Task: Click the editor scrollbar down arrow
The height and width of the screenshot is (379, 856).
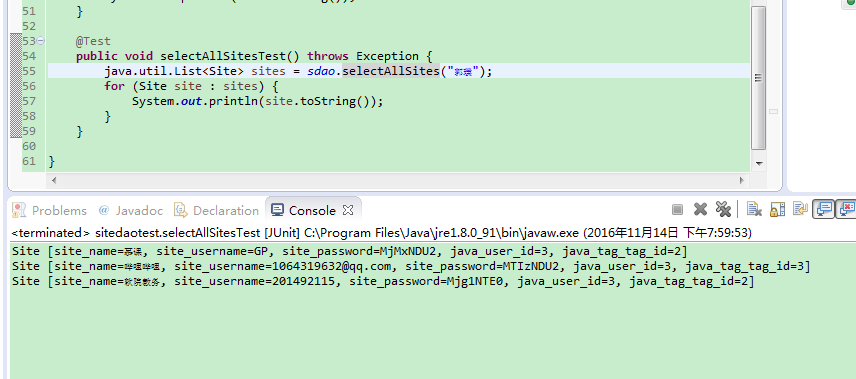Action: [758, 163]
